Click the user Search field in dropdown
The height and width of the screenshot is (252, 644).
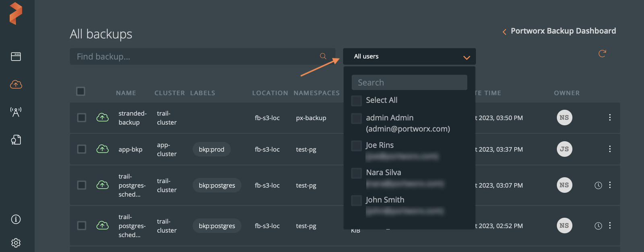point(409,83)
